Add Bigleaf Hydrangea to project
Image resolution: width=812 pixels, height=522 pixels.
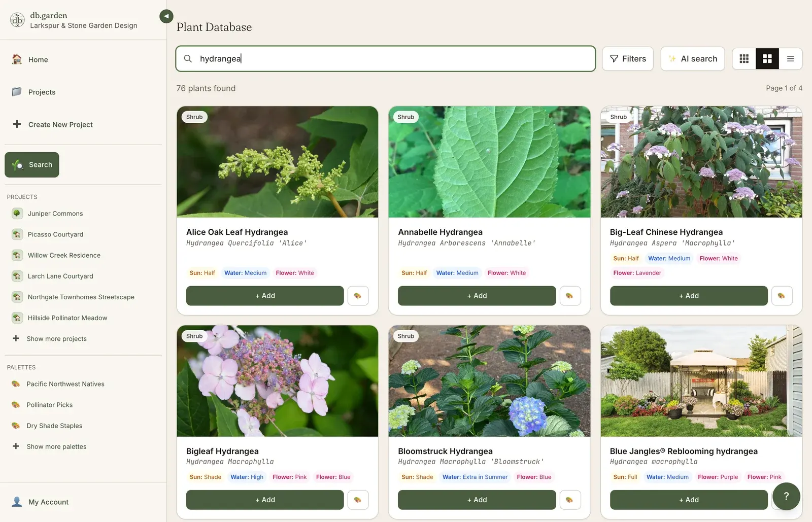click(x=265, y=500)
